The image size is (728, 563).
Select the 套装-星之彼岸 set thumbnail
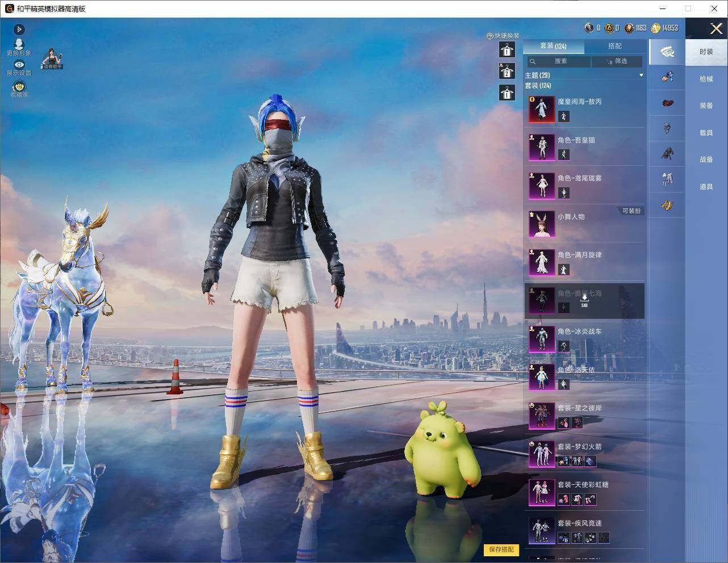[542, 415]
